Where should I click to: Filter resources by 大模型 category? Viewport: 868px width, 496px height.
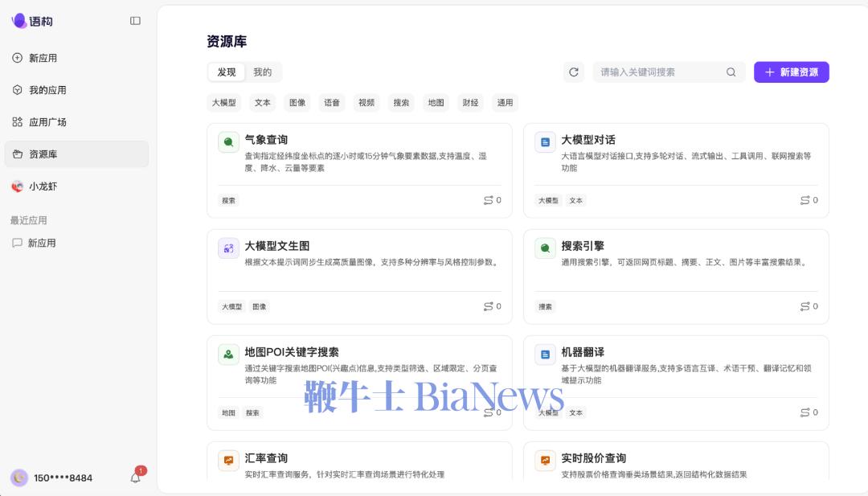[x=223, y=102]
